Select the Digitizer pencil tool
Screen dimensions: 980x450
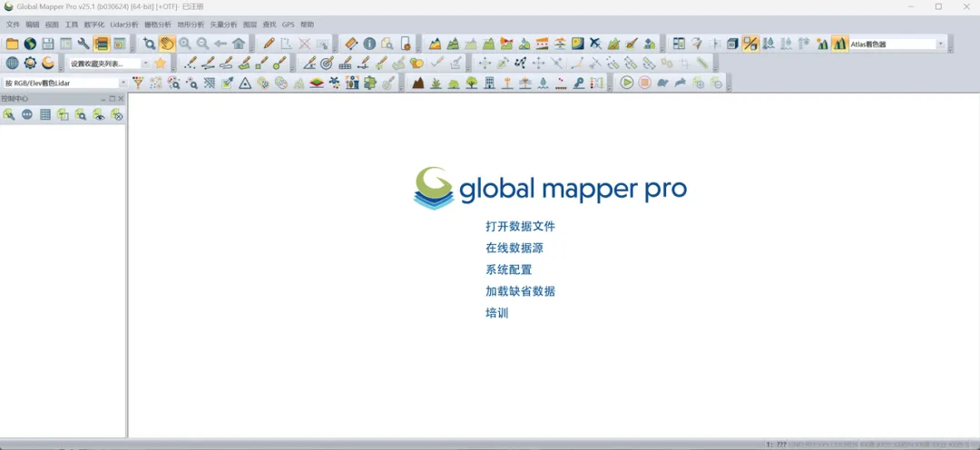tap(269, 44)
